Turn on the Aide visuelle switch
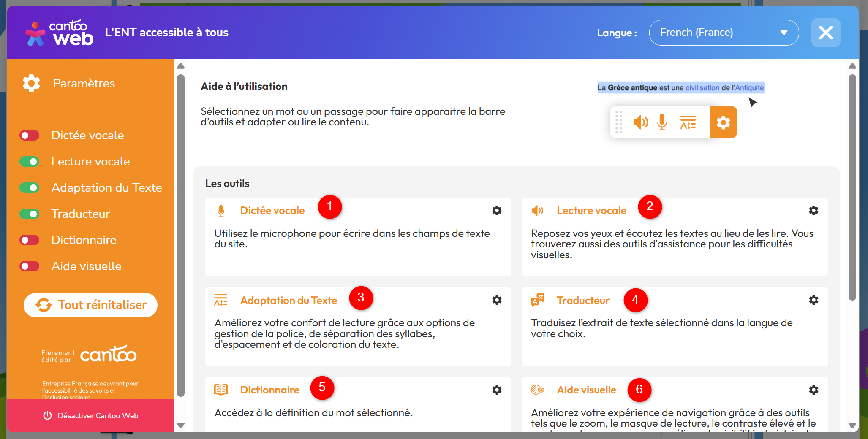The image size is (868, 439). pos(30,266)
